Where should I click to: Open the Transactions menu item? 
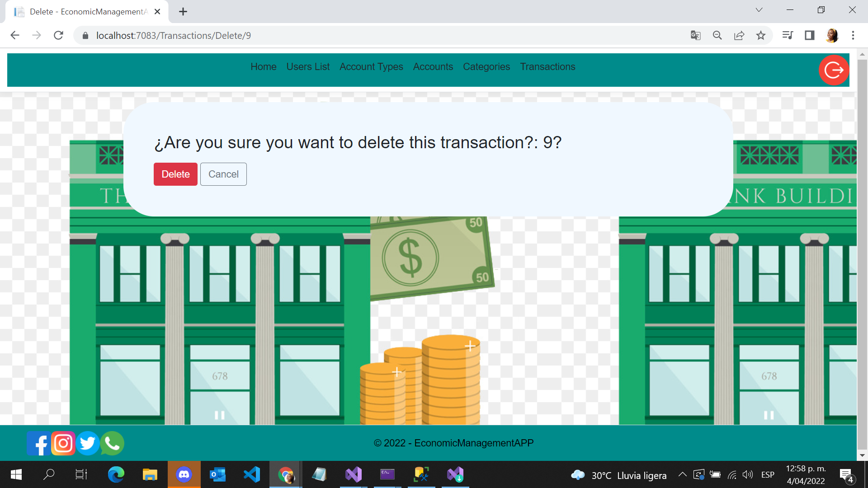click(547, 66)
